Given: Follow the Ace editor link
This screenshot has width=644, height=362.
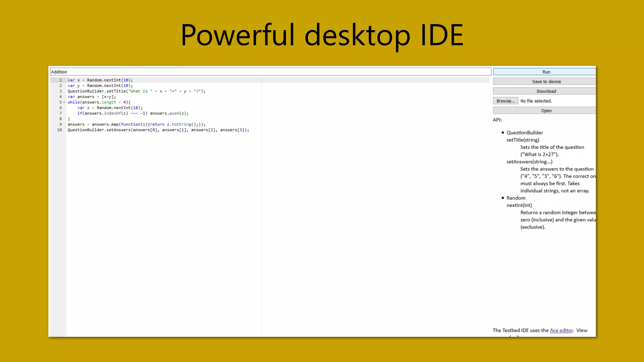Looking at the screenshot, I should [561, 330].
